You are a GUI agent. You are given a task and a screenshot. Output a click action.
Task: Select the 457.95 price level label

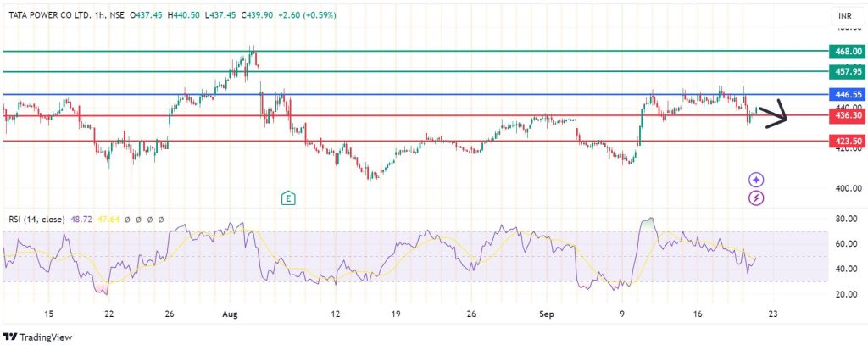847,71
